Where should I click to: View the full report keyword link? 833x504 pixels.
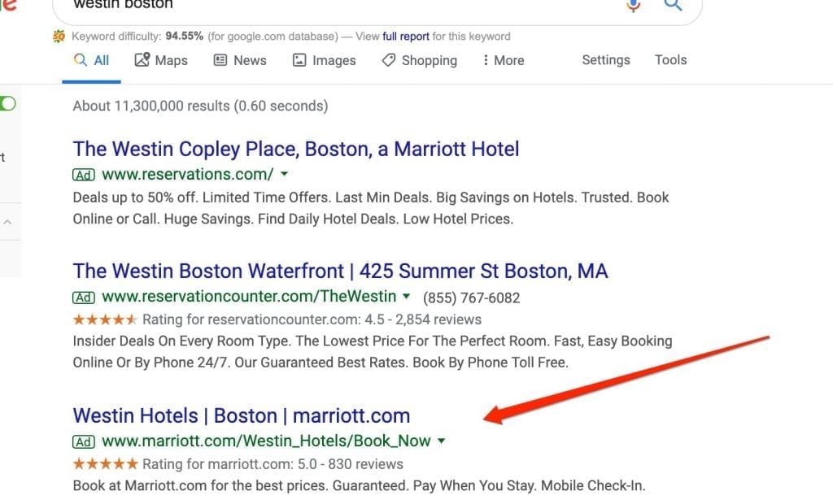coord(406,36)
